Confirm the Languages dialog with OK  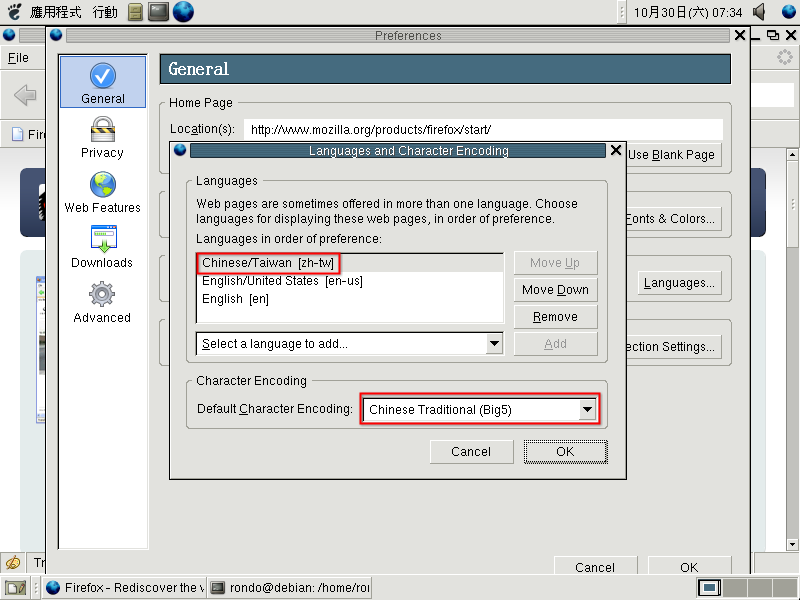[565, 452]
